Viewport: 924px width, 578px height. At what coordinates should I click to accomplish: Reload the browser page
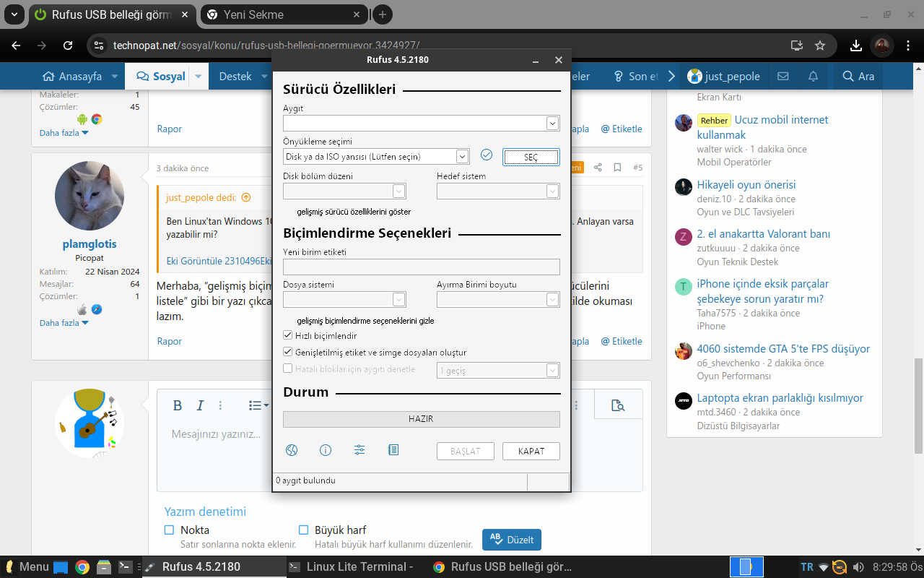(x=68, y=46)
